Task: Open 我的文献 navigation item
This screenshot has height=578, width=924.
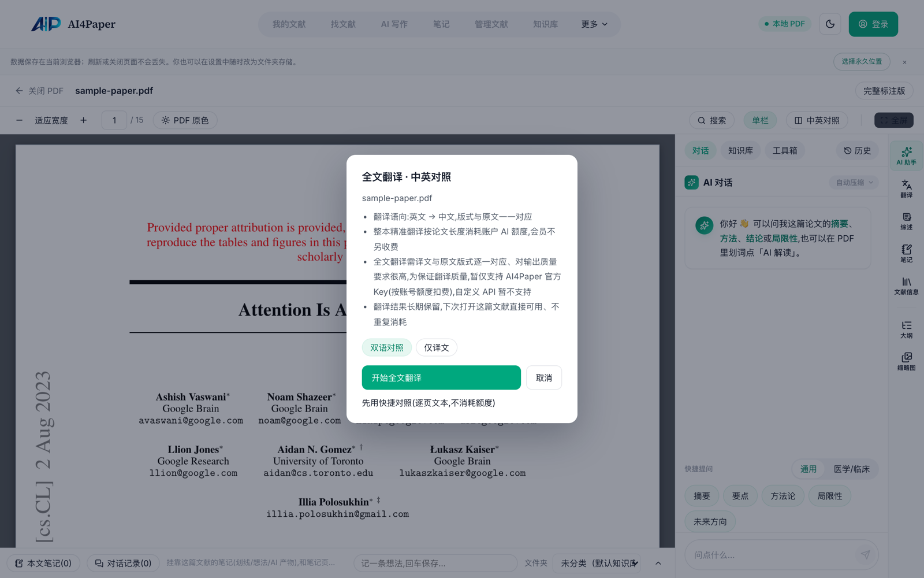Action: coord(289,24)
